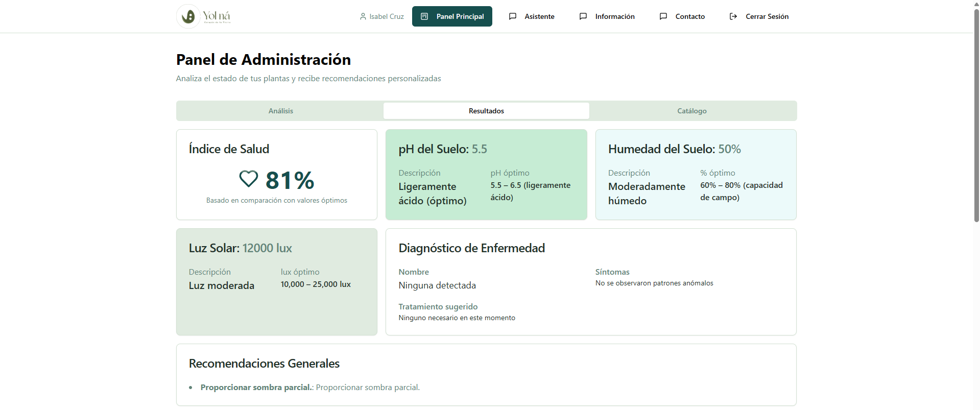This screenshot has width=980, height=410.
Task: Go to the Información page
Action: click(x=614, y=16)
